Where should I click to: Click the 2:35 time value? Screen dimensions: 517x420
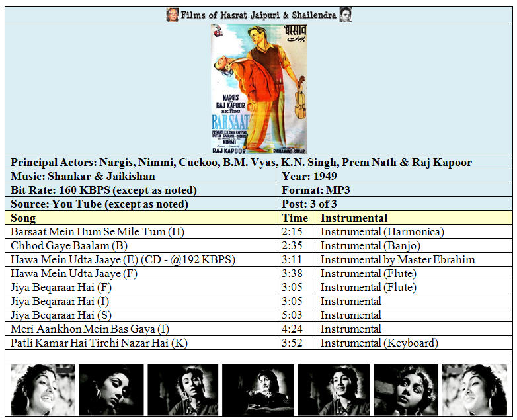tap(292, 246)
